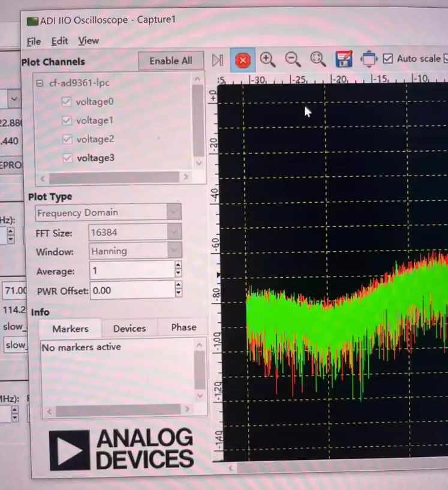Open the FFT Size dropdown
The height and width of the screenshot is (490, 448).
click(136, 232)
